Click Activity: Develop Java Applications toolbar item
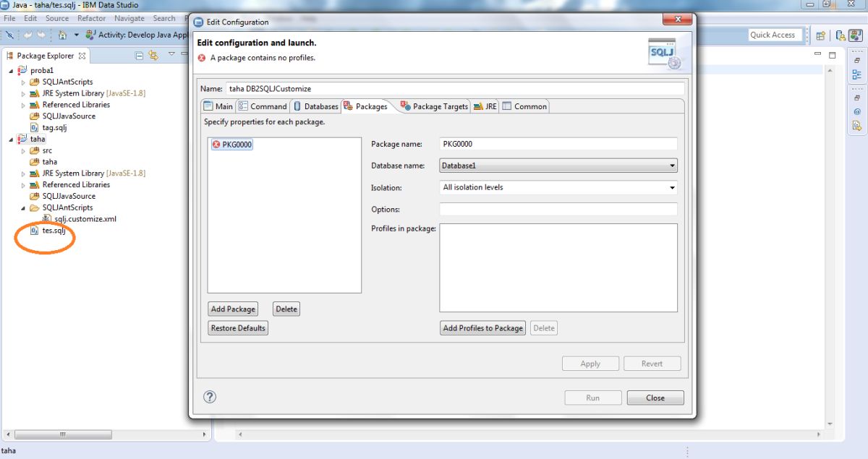This screenshot has width=868, height=459. click(x=137, y=35)
